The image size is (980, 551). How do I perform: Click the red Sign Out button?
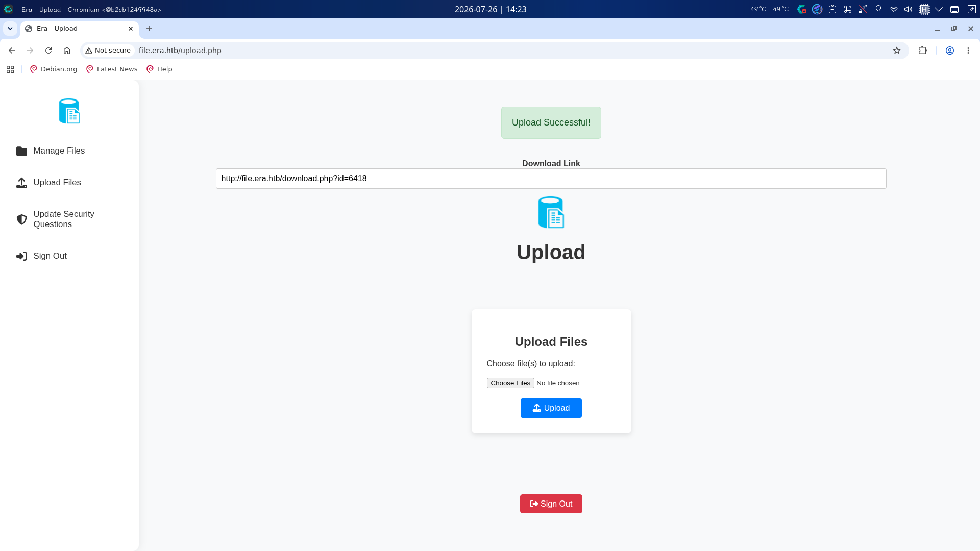coord(551,504)
